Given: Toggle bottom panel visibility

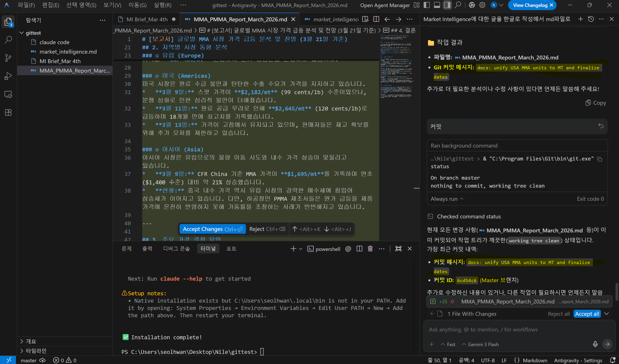Looking at the screenshot, I should point(437,5).
